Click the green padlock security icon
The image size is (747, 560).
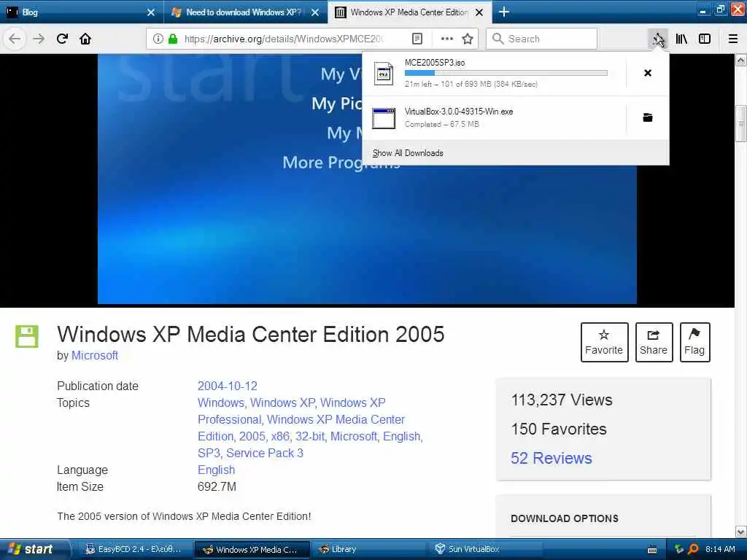coord(173,39)
